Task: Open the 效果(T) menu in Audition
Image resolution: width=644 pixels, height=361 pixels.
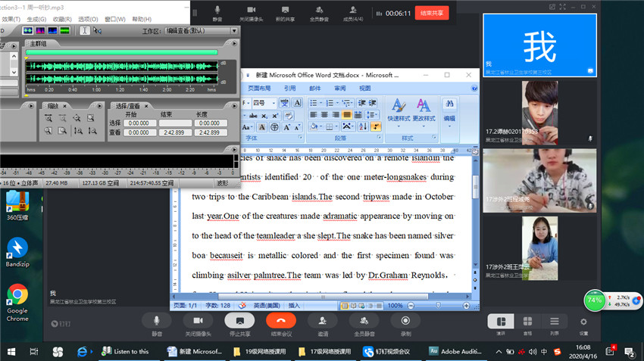Action: pyautogui.click(x=11, y=19)
